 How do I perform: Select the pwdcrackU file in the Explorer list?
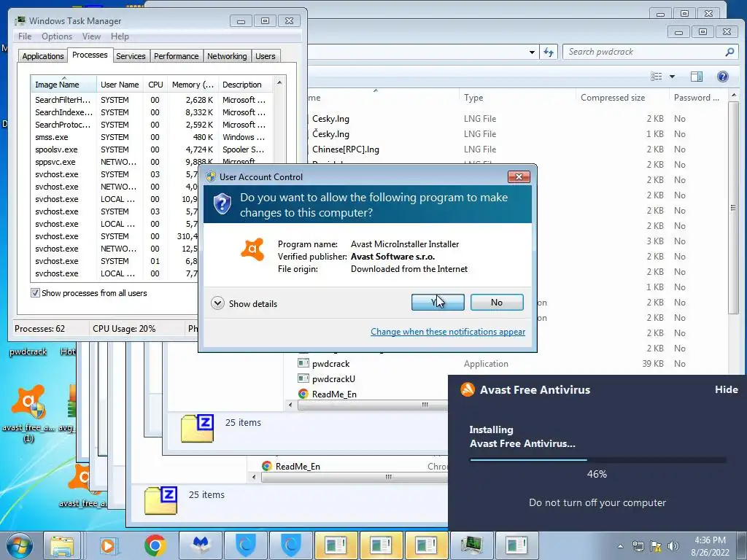(x=333, y=378)
